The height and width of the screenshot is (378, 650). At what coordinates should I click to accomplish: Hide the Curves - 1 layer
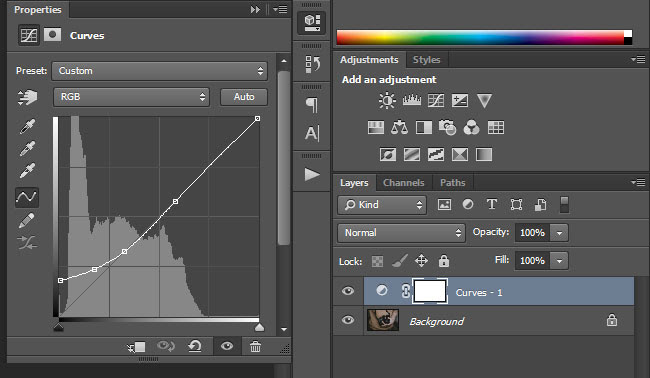(348, 291)
